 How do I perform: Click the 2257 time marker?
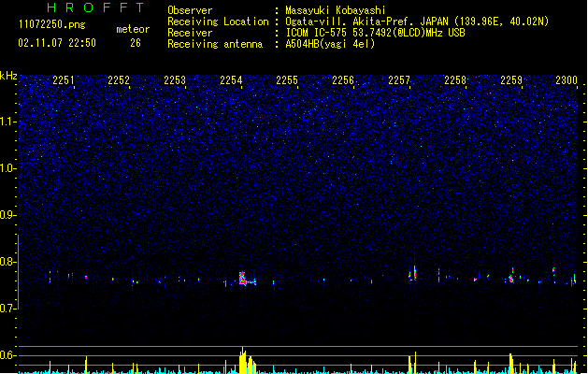[399, 80]
